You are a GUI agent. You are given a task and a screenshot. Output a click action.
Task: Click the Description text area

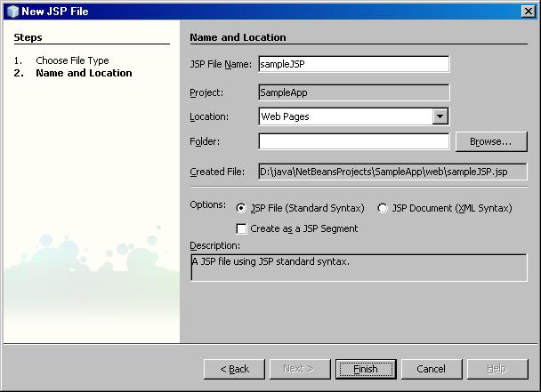pos(359,268)
